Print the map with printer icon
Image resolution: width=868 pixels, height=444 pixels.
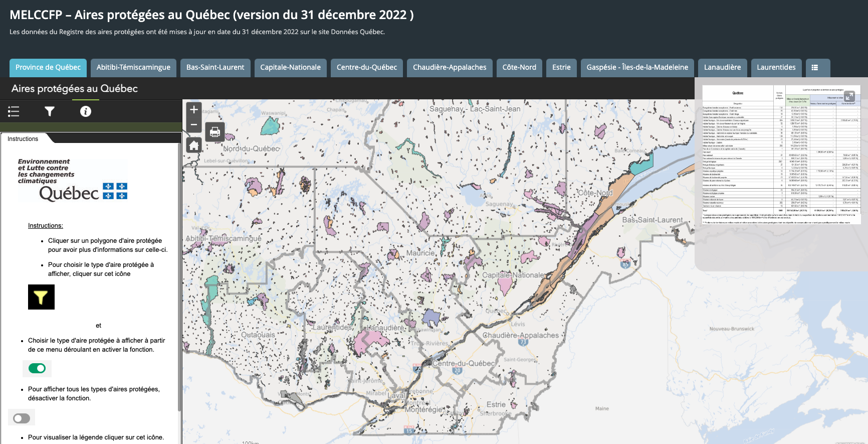[x=215, y=132]
